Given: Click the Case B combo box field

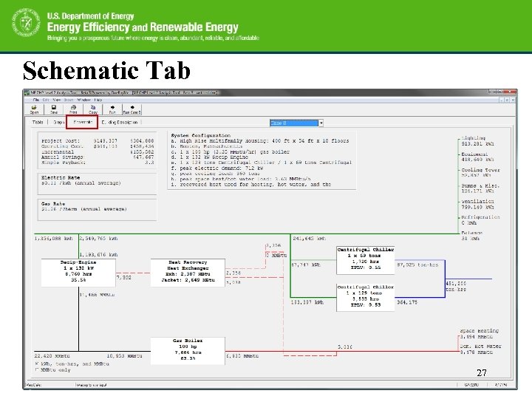Looking at the screenshot, I should click(294, 123).
